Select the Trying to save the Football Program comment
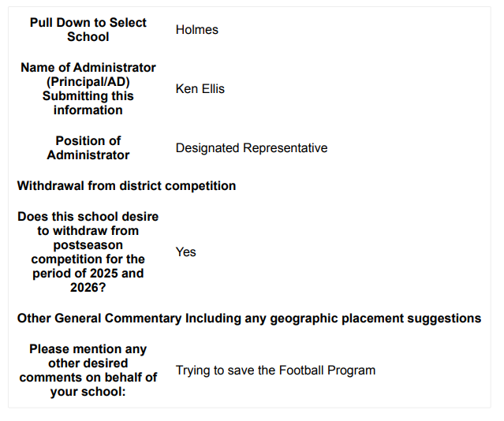Screen dimensions: 504x421 (275, 371)
